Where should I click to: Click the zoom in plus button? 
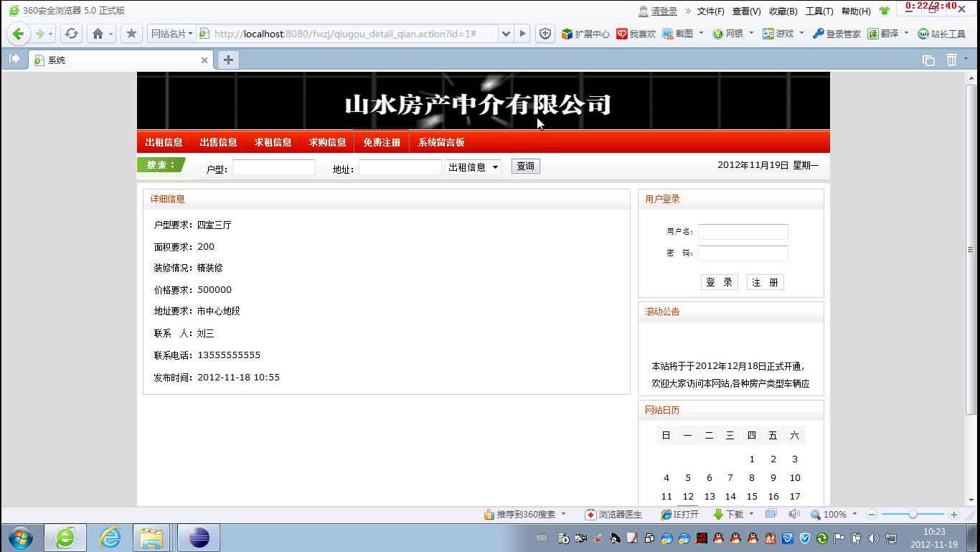coord(953,514)
